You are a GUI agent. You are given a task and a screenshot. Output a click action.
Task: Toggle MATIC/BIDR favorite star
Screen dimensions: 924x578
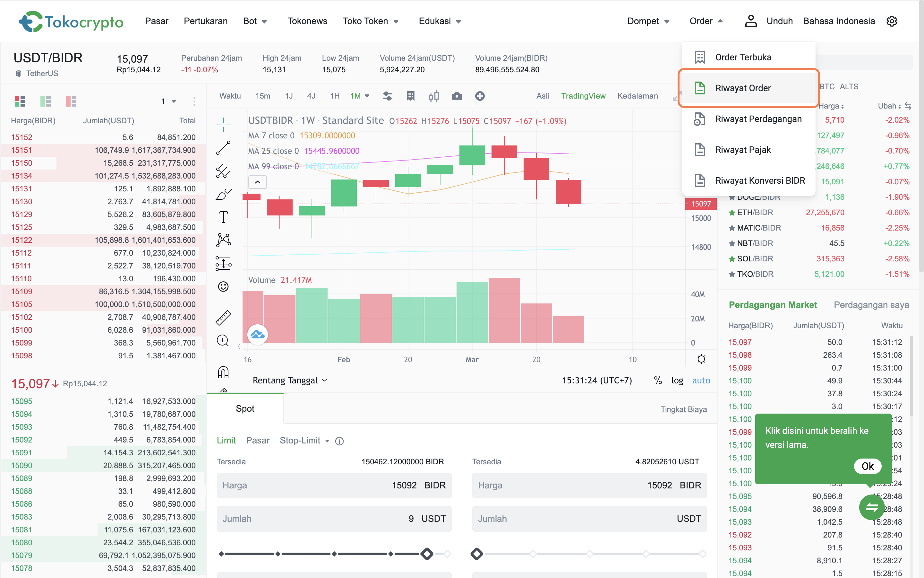[x=732, y=228]
